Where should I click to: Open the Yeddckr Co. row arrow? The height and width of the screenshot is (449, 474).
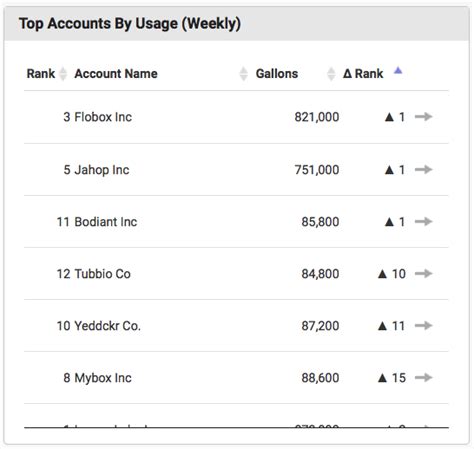click(x=423, y=325)
